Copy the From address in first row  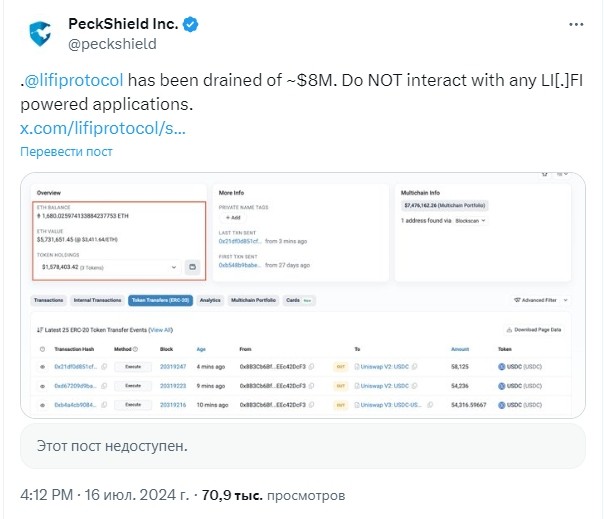click(x=311, y=366)
